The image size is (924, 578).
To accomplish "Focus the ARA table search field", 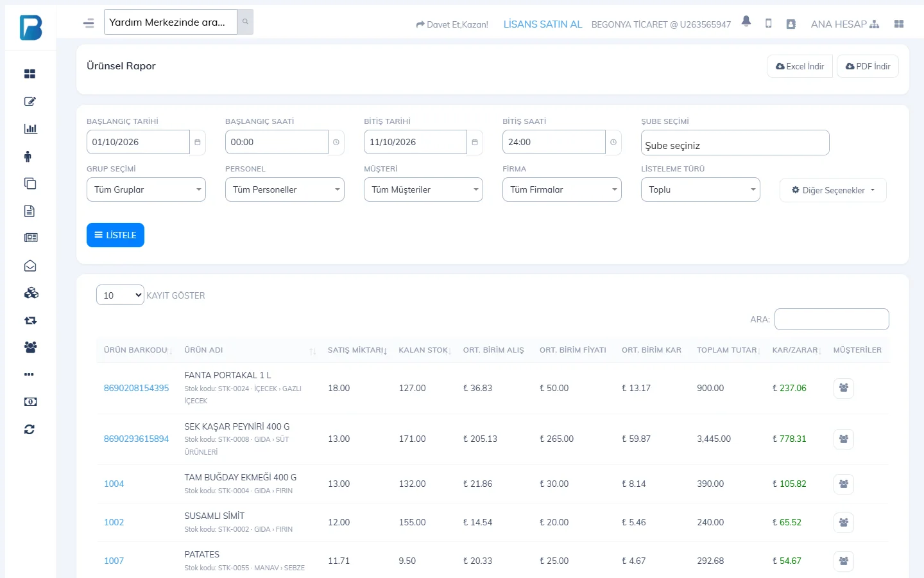I will [x=832, y=319].
